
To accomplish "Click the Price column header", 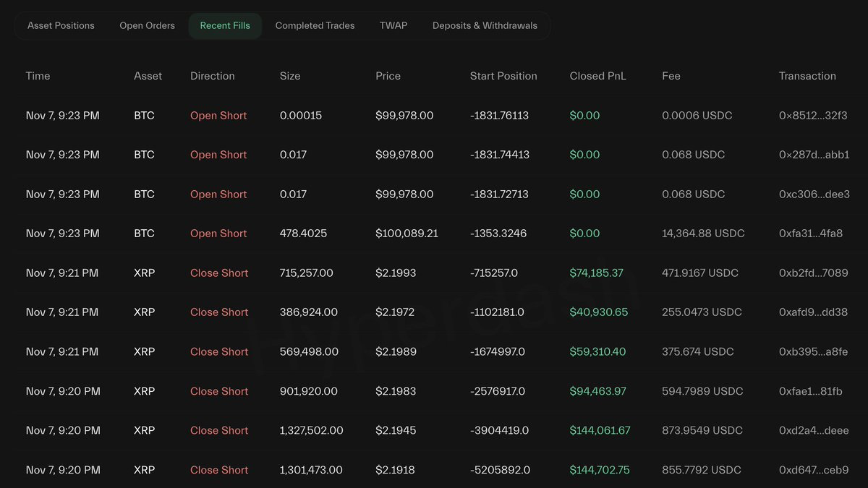I will pos(388,76).
